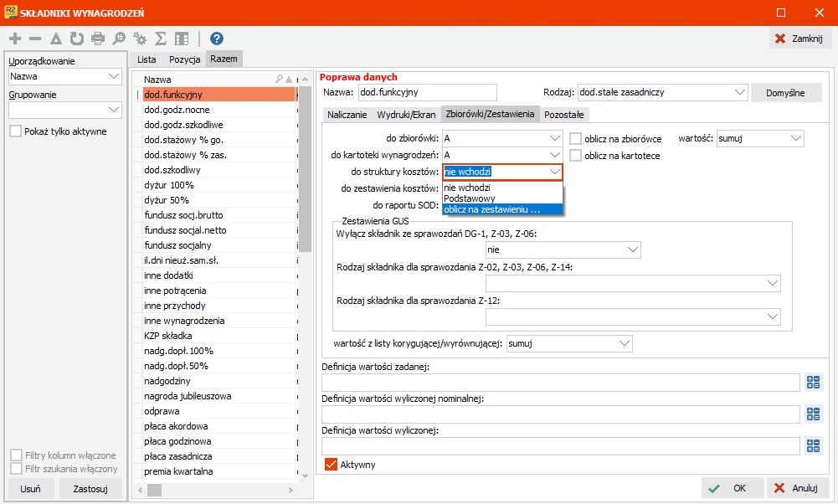This screenshot has width=838, height=504.
Task: Click the plus add-record toolbar icon
Action: (x=15, y=39)
